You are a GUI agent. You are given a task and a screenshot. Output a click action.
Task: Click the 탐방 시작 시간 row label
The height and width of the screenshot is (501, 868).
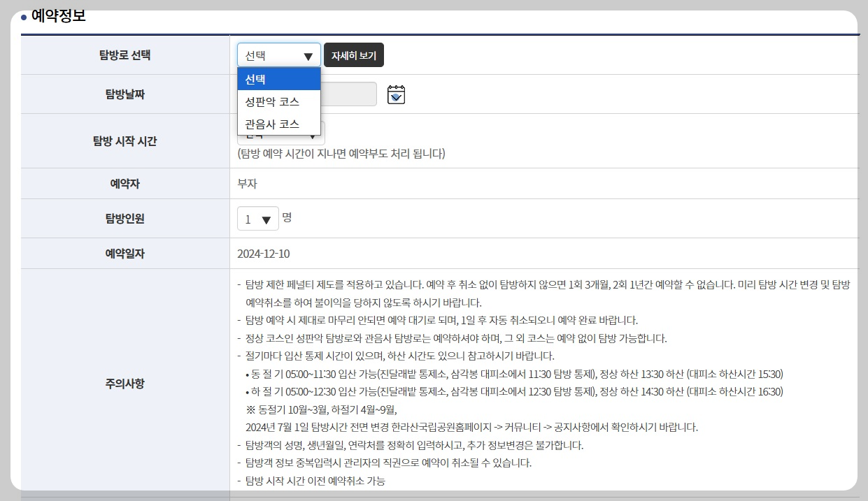pyautogui.click(x=124, y=141)
